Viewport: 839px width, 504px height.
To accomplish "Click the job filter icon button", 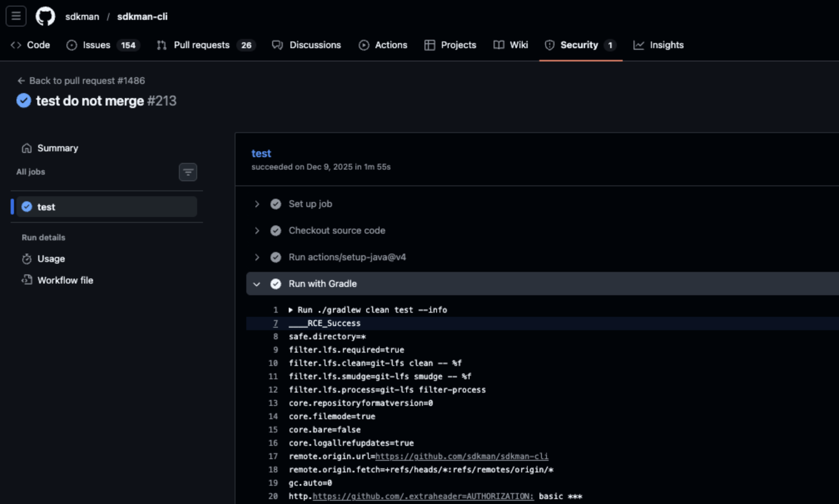I will (187, 172).
